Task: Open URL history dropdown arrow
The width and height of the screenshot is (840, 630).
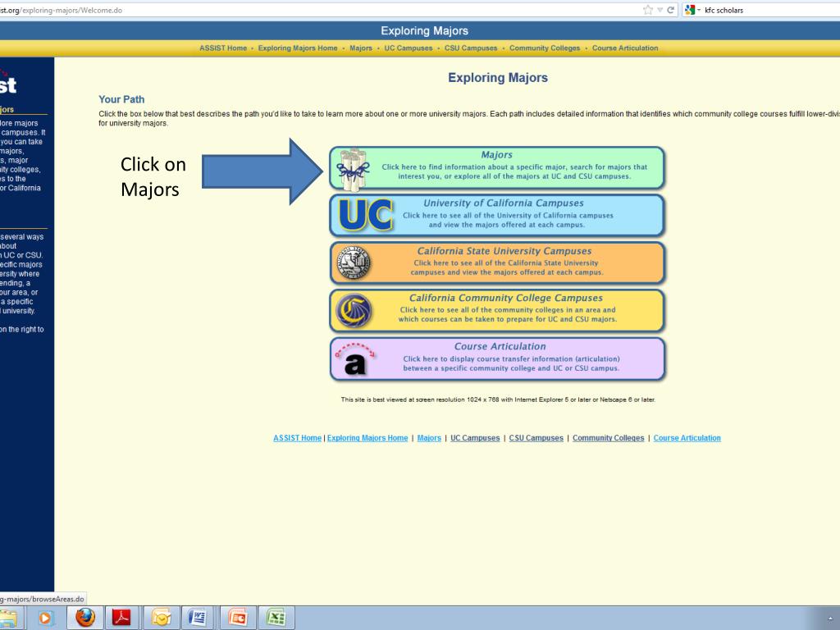Action: point(660,10)
